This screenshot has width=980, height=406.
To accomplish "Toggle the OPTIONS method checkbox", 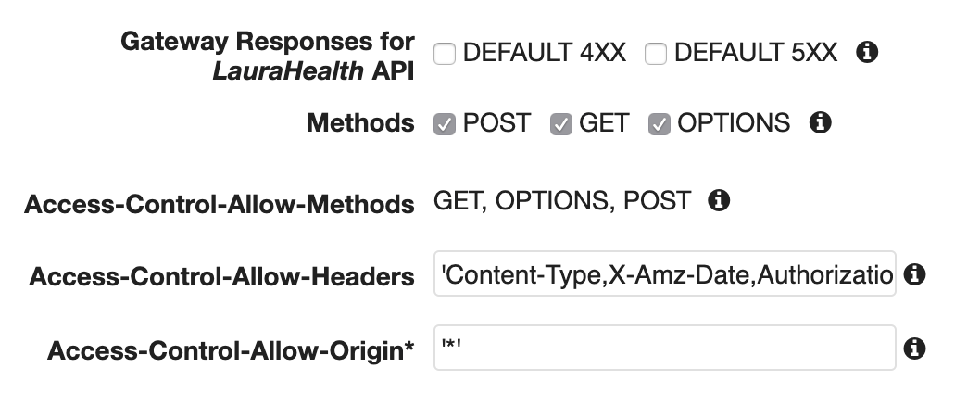I will click(660, 123).
